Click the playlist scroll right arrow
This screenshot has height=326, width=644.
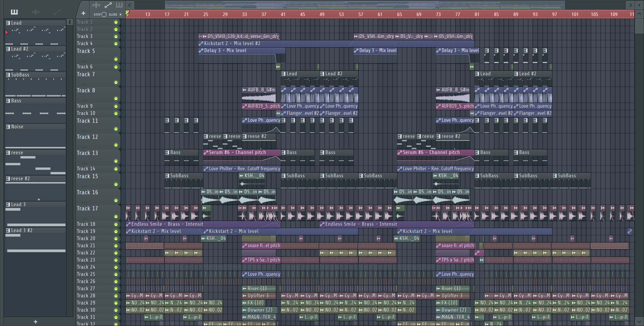coord(630,5)
